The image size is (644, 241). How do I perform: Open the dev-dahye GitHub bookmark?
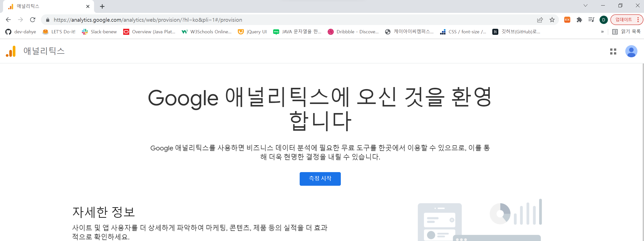pos(21,32)
